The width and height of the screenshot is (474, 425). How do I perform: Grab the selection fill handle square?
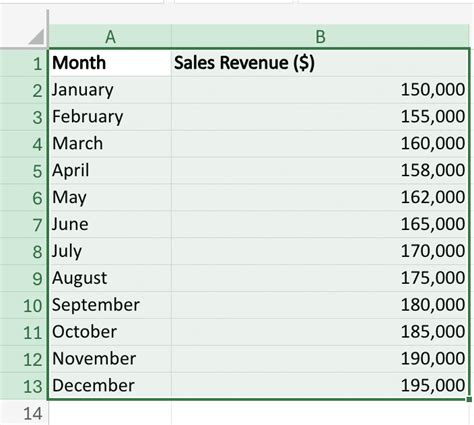470,399
